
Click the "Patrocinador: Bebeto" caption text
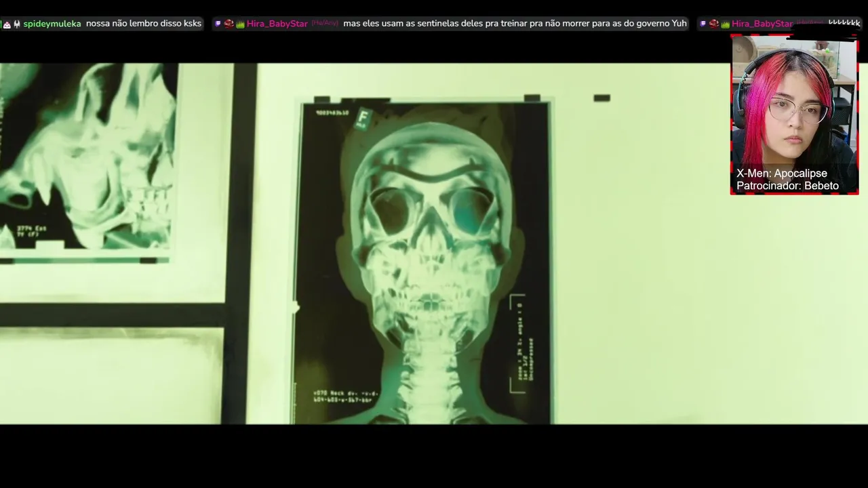tap(788, 186)
